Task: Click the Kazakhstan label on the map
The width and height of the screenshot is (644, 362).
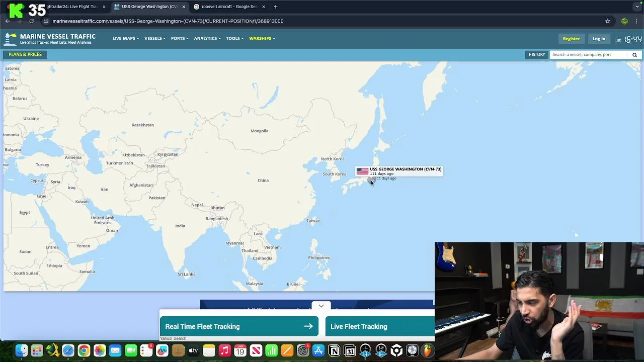Action: (x=143, y=125)
